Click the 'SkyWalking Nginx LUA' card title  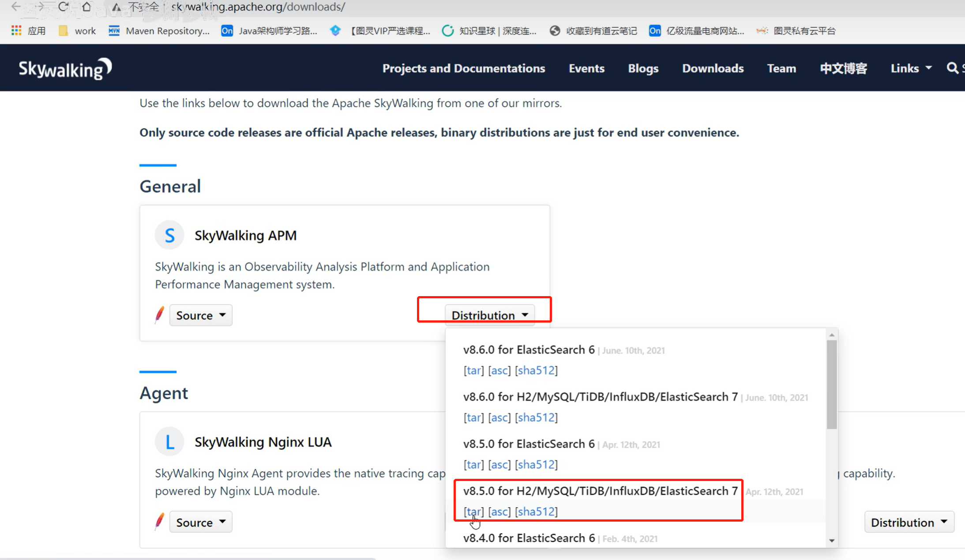pyautogui.click(x=263, y=442)
